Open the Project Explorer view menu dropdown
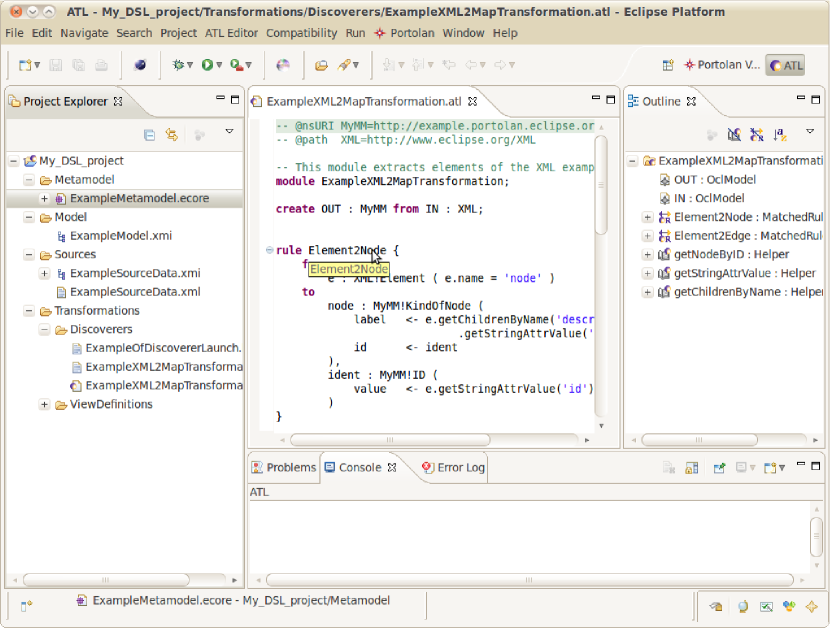The width and height of the screenshot is (830, 628). point(229,133)
